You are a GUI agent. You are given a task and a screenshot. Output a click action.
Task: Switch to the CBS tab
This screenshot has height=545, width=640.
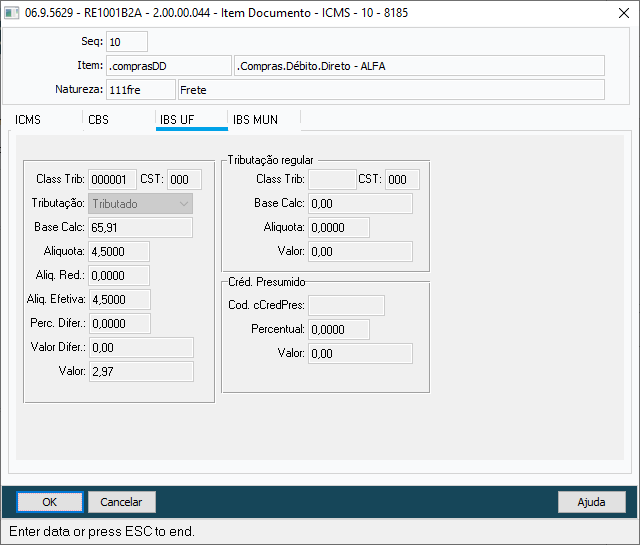98,120
